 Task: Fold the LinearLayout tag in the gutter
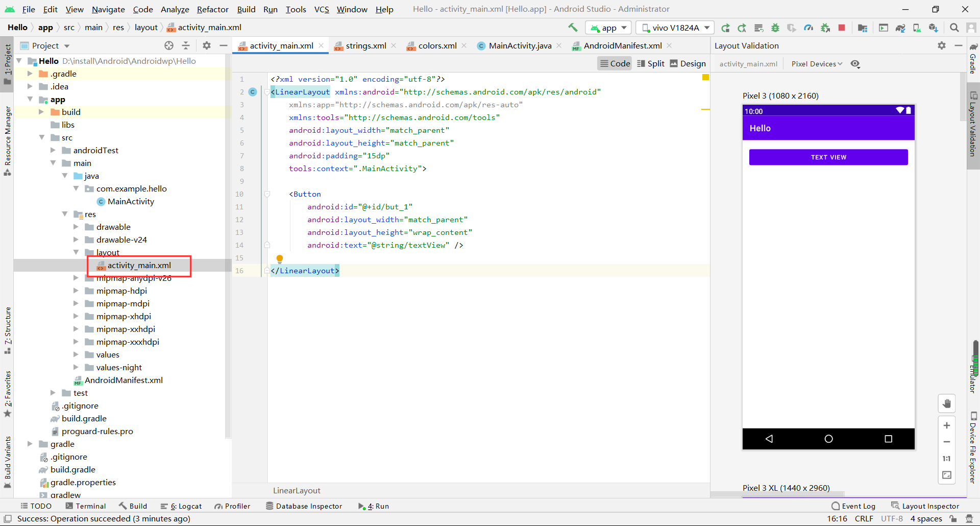pos(267,92)
